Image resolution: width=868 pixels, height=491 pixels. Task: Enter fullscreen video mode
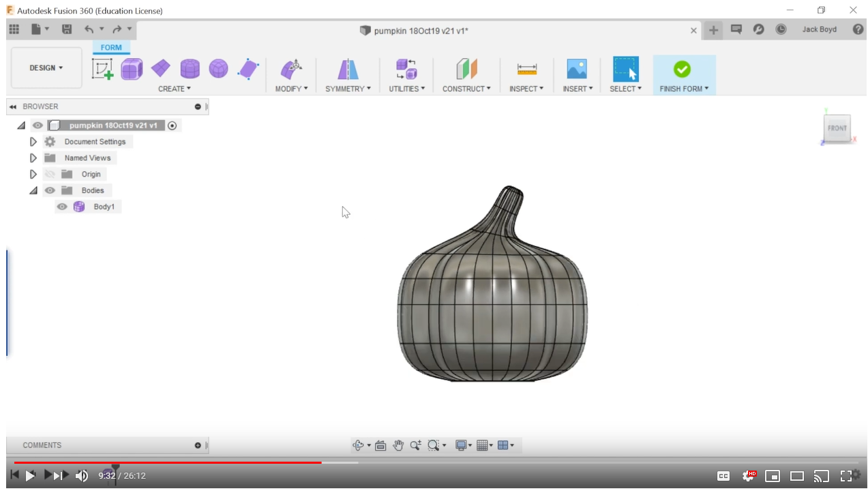846,476
